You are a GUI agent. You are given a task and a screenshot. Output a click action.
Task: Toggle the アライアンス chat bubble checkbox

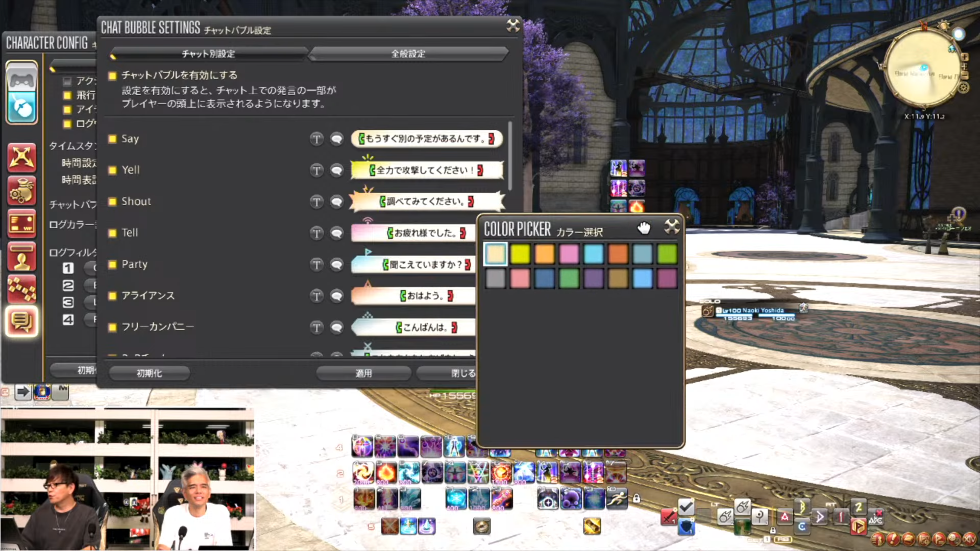tap(112, 296)
